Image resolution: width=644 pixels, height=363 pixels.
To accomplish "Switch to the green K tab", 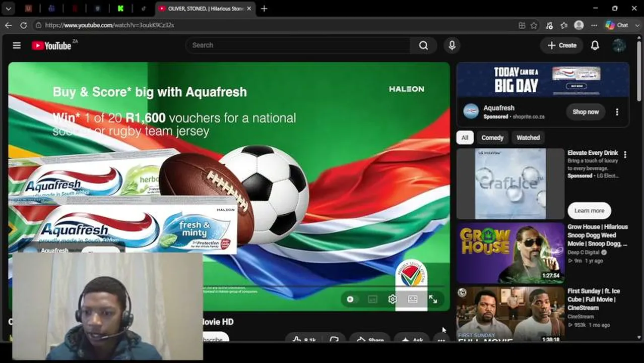I will [x=120, y=9].
